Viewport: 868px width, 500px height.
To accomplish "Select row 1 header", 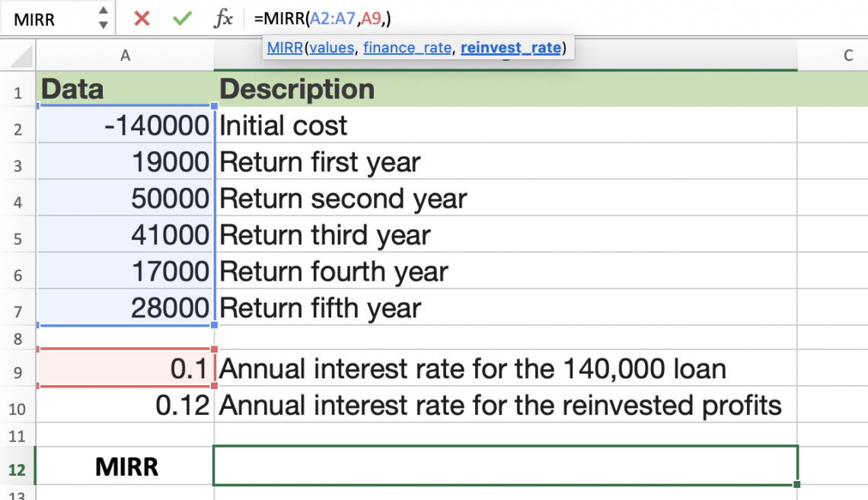I will [x=18, y=91].
